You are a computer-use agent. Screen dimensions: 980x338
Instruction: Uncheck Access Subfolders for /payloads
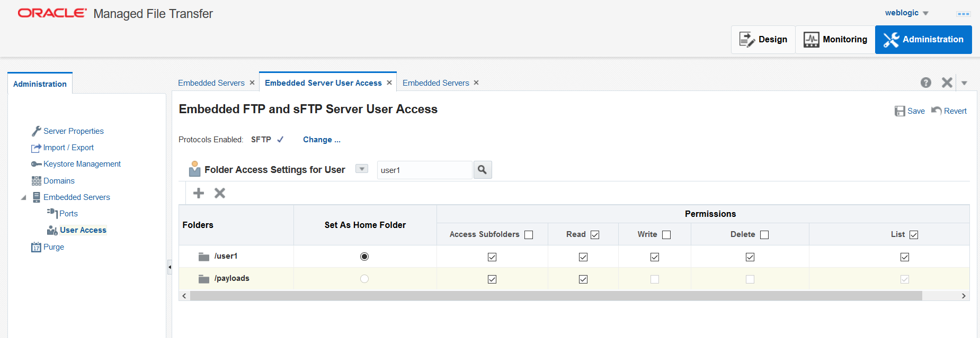click(x=492, y=279)
